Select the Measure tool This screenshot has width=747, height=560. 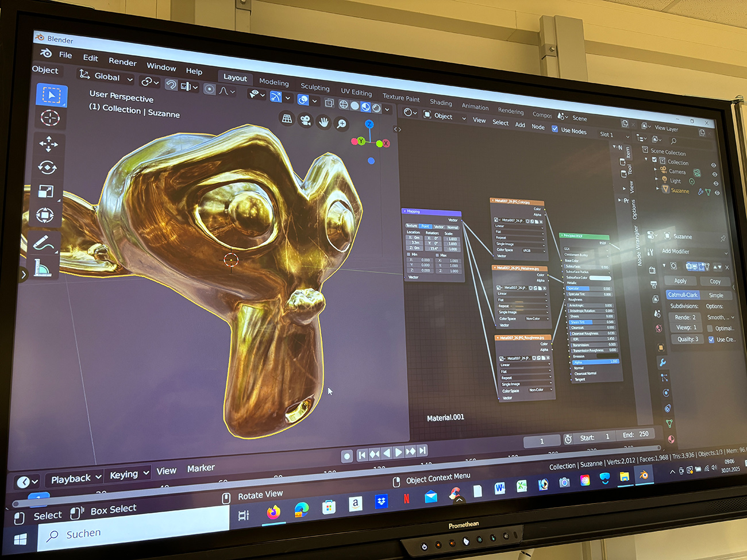pyautogui.click(x=42, y=267)
